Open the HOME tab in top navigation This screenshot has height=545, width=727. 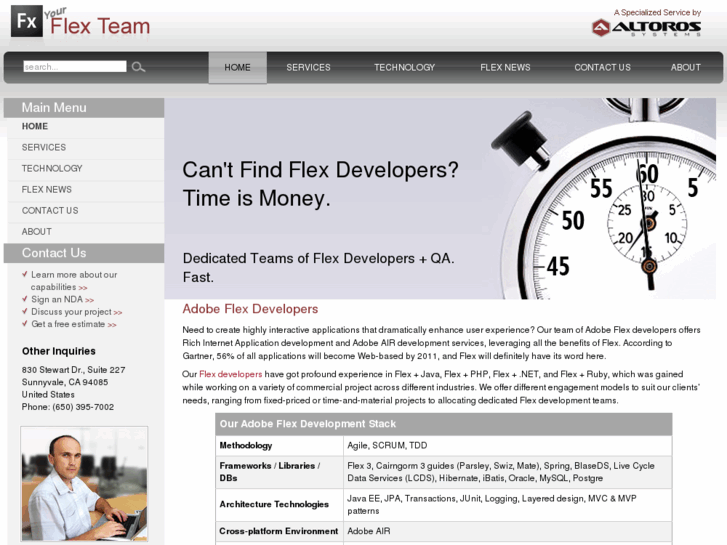click(x=237, y=67)
